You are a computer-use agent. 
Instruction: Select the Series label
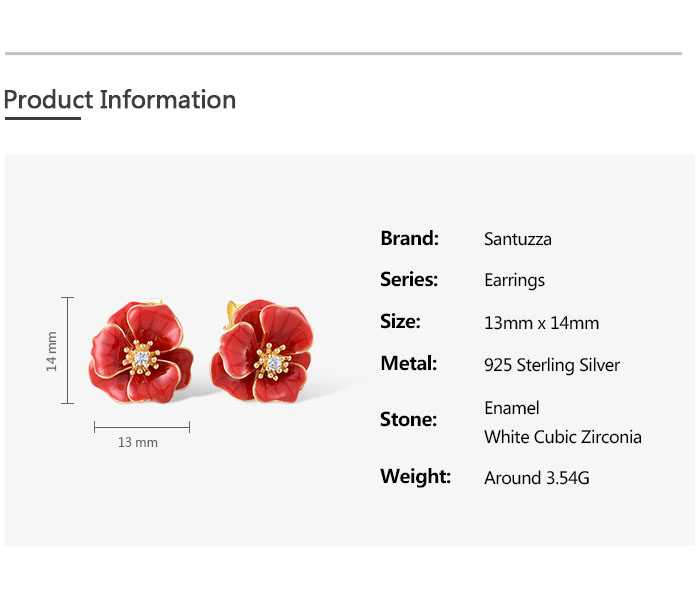click(409, 280)
